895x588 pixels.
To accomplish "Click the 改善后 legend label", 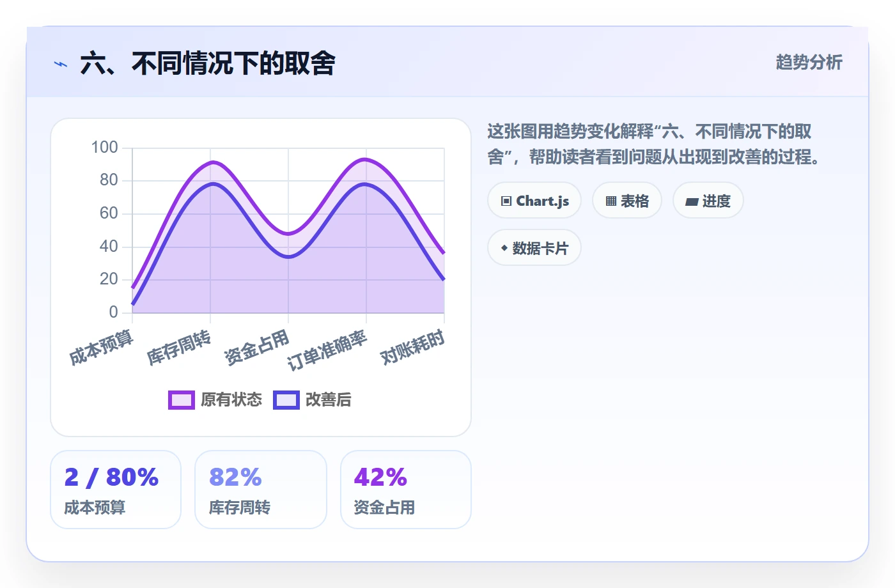I will (329, 400).
